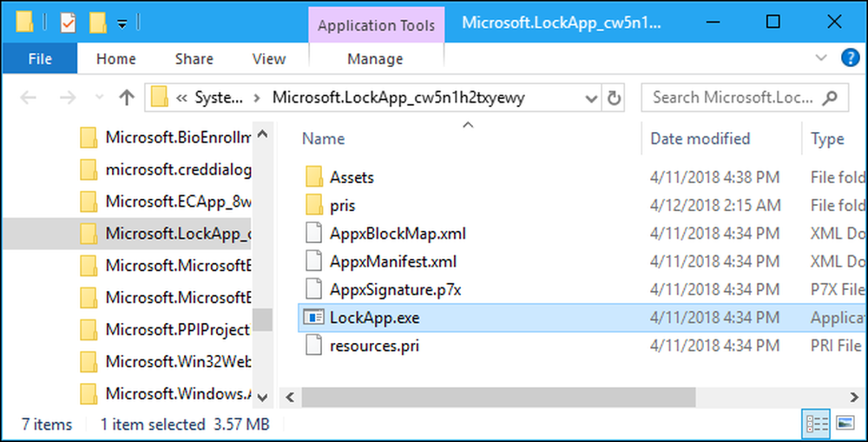Click Assets date 4/11/2018 4:38 PM
This screenshot has height=442, width=868.
tap(714, 177)
